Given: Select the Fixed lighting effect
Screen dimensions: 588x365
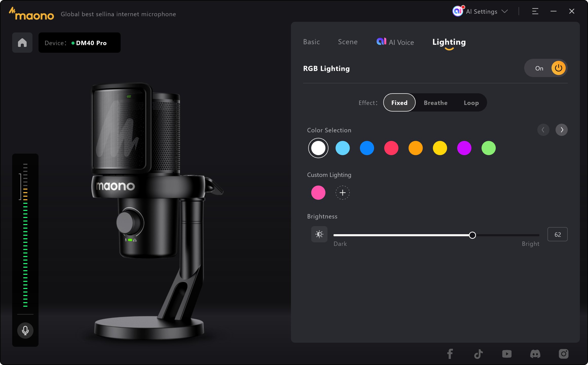Looking at the screenshot, I should tap(399, 103).
